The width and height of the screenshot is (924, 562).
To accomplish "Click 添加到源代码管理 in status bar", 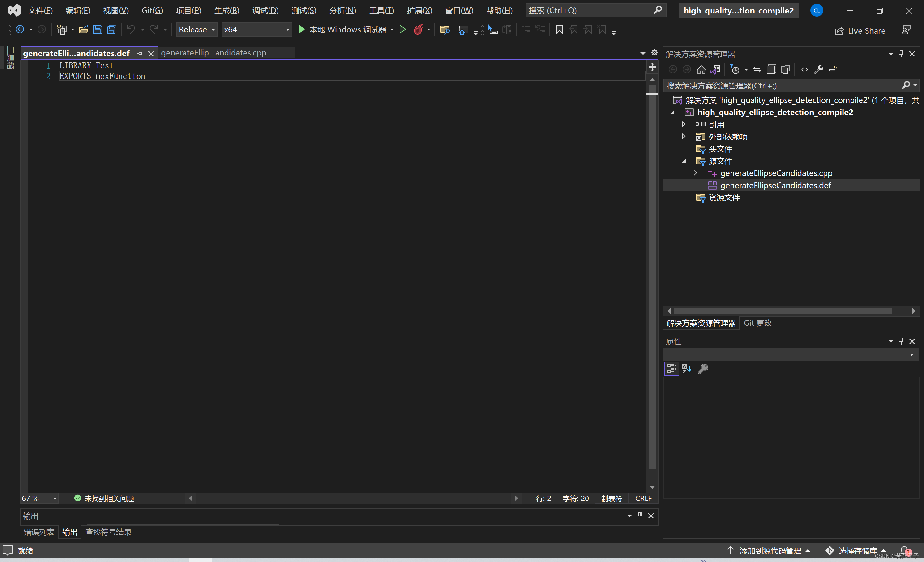I will [770, 550].
